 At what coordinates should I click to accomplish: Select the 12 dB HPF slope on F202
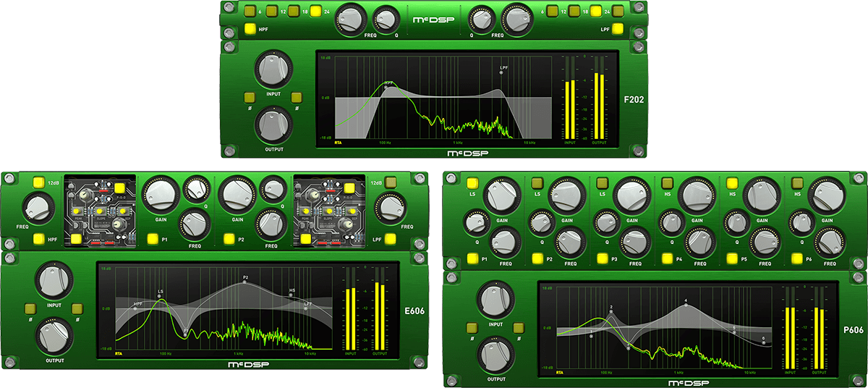point(273,11)
